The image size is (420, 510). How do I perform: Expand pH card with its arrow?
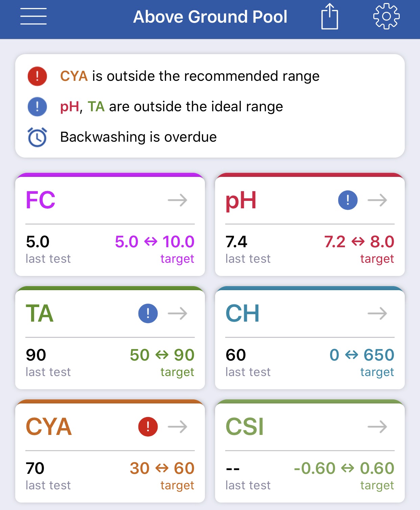point(377,200)
